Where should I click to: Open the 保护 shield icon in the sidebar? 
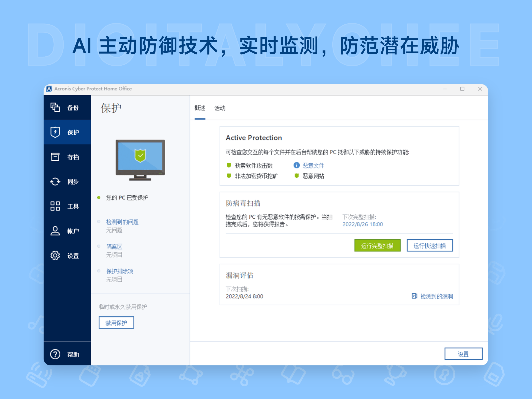55,132
